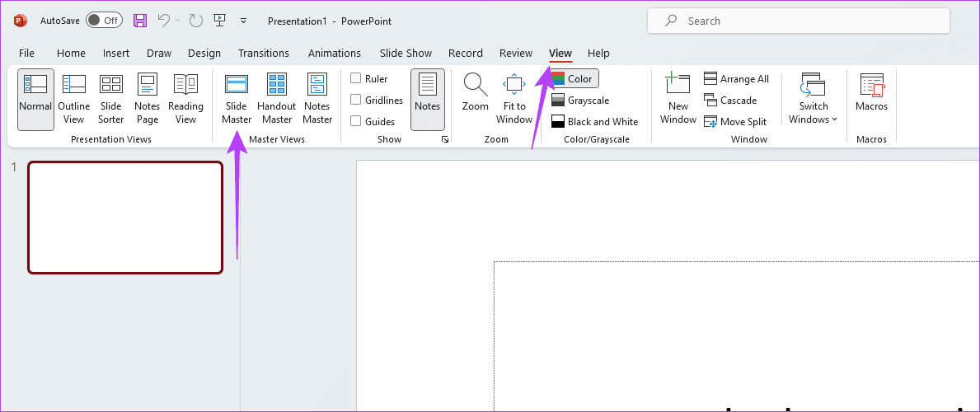Select Grayscale color mode
980x412 pixels.
point(580,100)
